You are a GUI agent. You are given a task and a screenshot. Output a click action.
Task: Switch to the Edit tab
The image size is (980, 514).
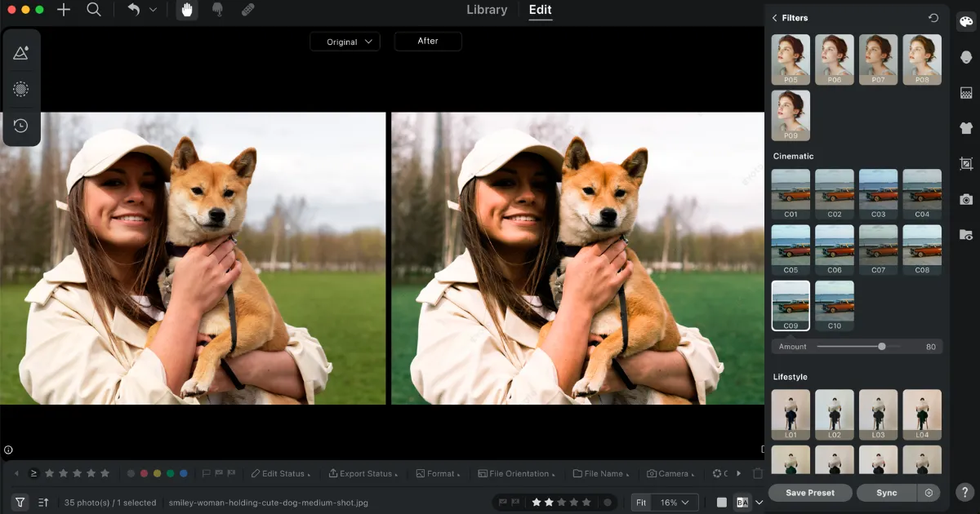click(x=540, y=10)
